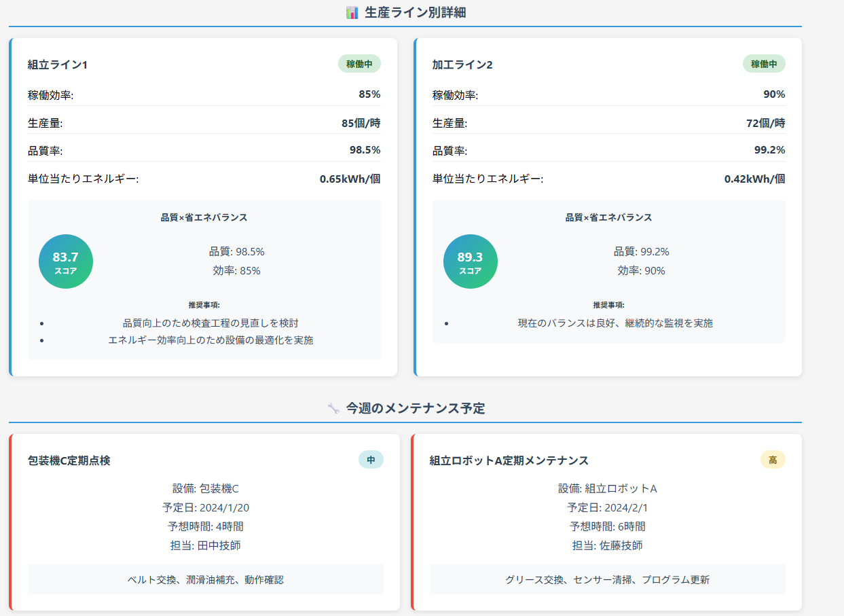Click the 89.3 score circle for 加工ライン2

pos(470,261)
